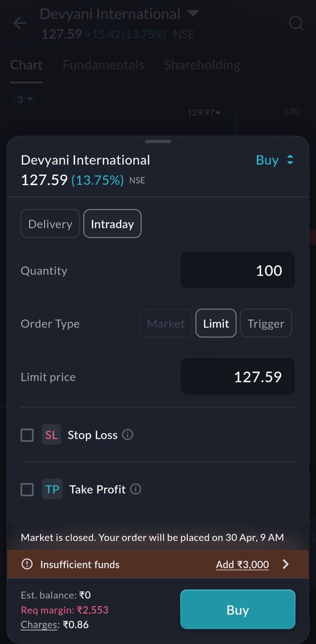Select Delivery product type

(x=50, y=224)
